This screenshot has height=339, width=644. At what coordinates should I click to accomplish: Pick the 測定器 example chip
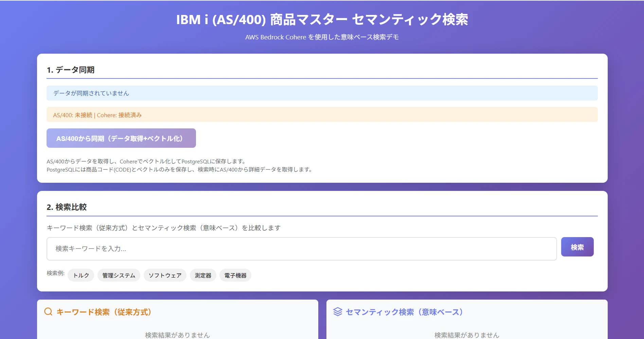pyautogui.click(x=203, y=275)
